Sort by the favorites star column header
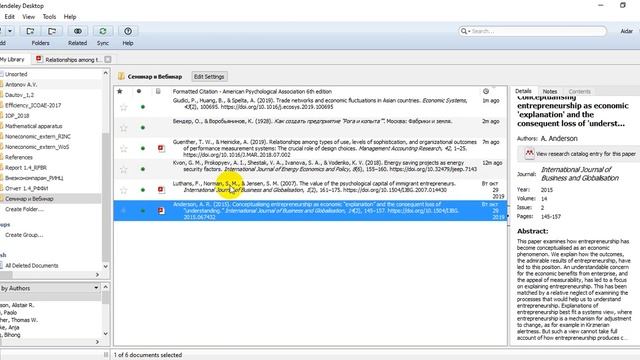640x360 pixels. tap(120, 91)
